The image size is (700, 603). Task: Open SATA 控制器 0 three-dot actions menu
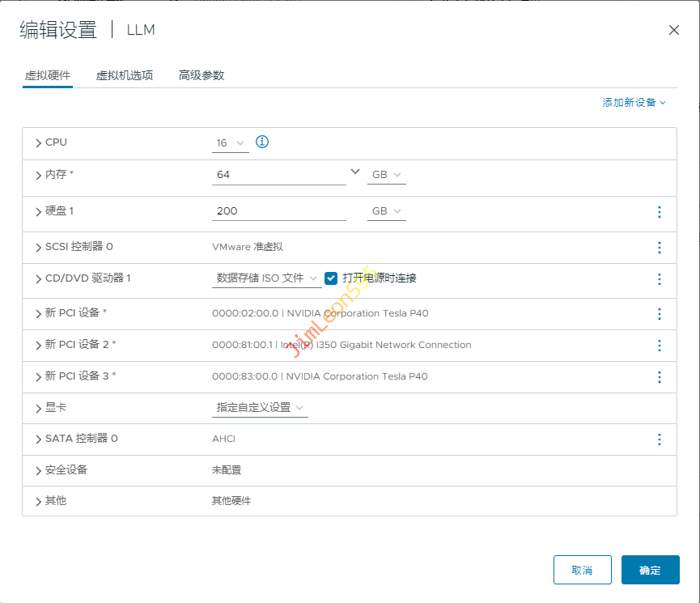click(x=659, y=440)
